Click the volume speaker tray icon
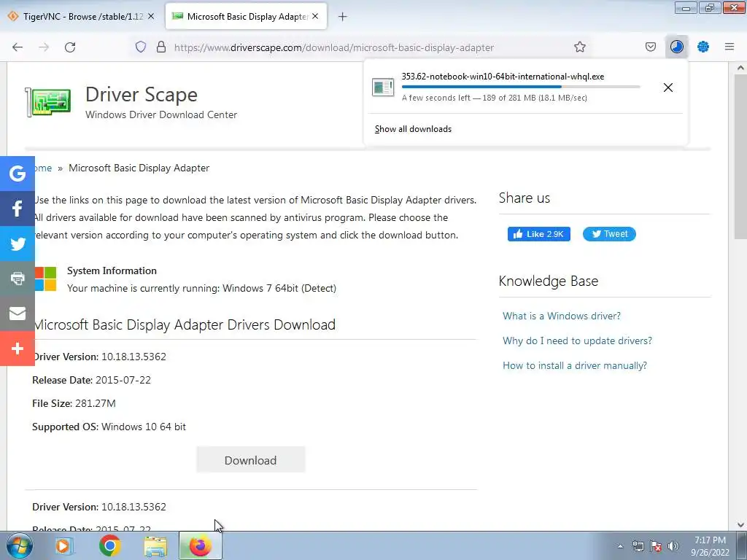The height and width of the screenshot is (560, 747). pos(673,546)
